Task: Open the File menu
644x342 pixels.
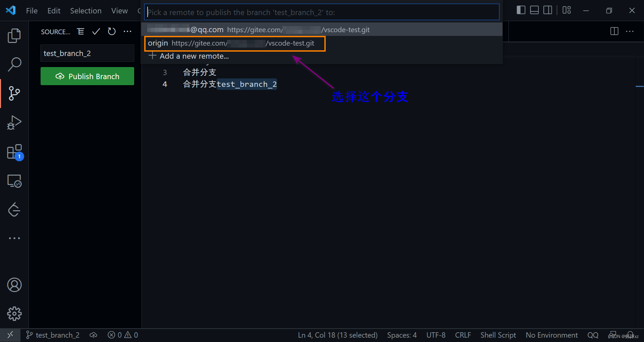Action: (32, 11)
